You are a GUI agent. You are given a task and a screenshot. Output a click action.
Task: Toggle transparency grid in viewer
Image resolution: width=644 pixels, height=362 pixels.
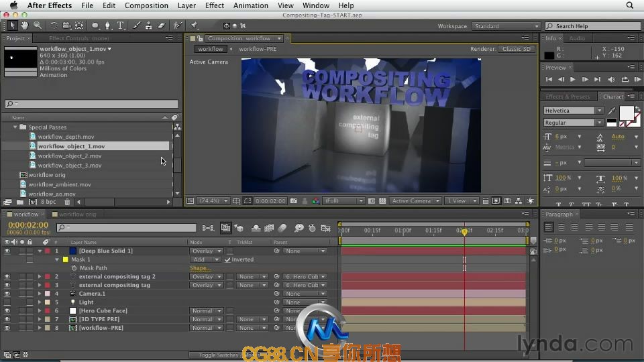point(382,200)
